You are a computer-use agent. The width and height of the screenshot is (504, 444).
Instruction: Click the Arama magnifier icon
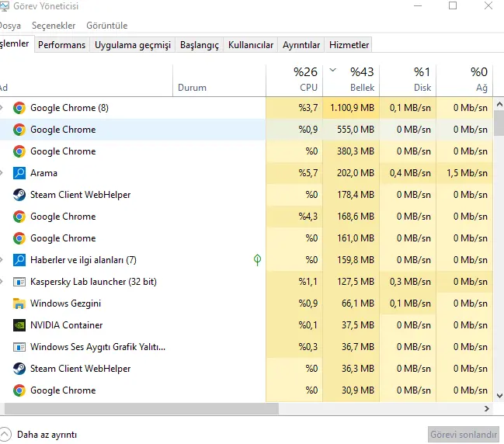[19, 173]
